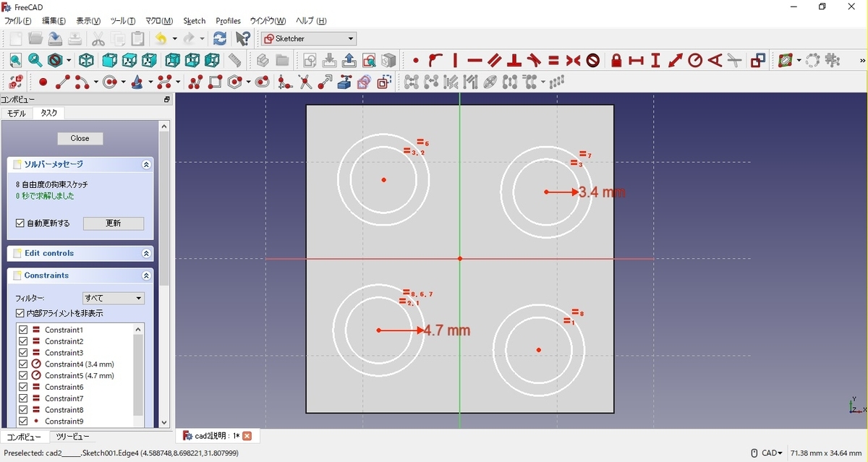This screenshot has width=868, height=462.
Task: Select the fillet tool
Action: tap(285, 82)
